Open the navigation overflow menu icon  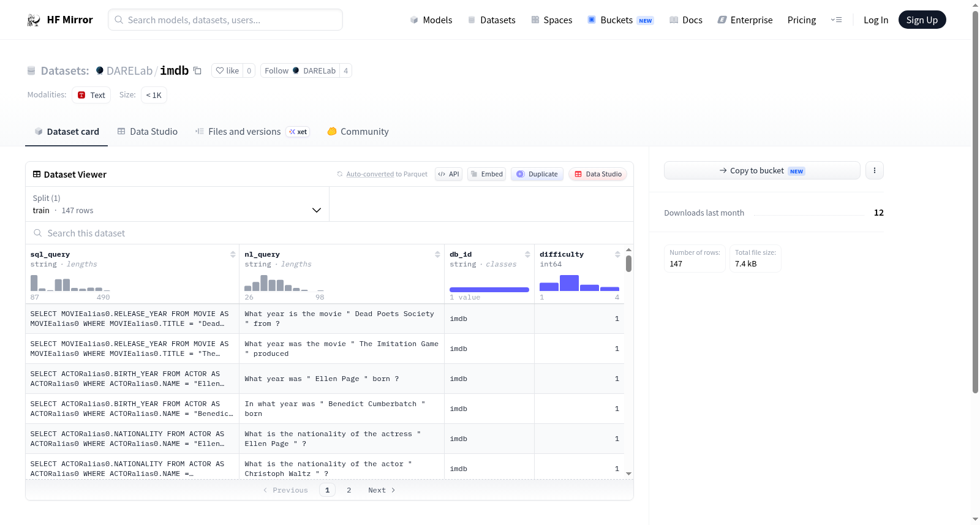(x=836, y=20)
